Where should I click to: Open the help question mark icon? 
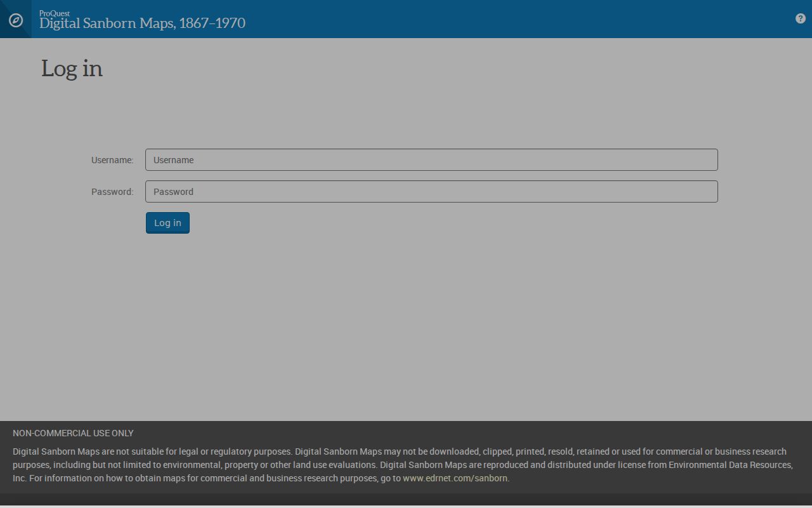(801, 18)
